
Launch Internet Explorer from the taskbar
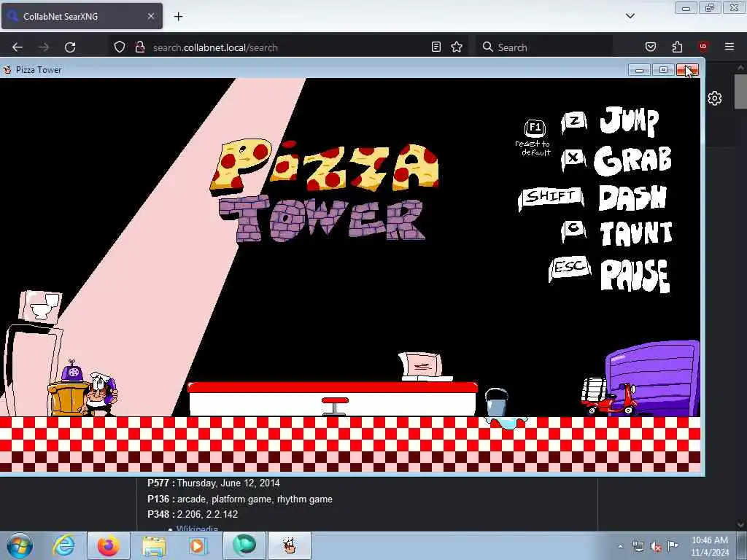point(64,545)
